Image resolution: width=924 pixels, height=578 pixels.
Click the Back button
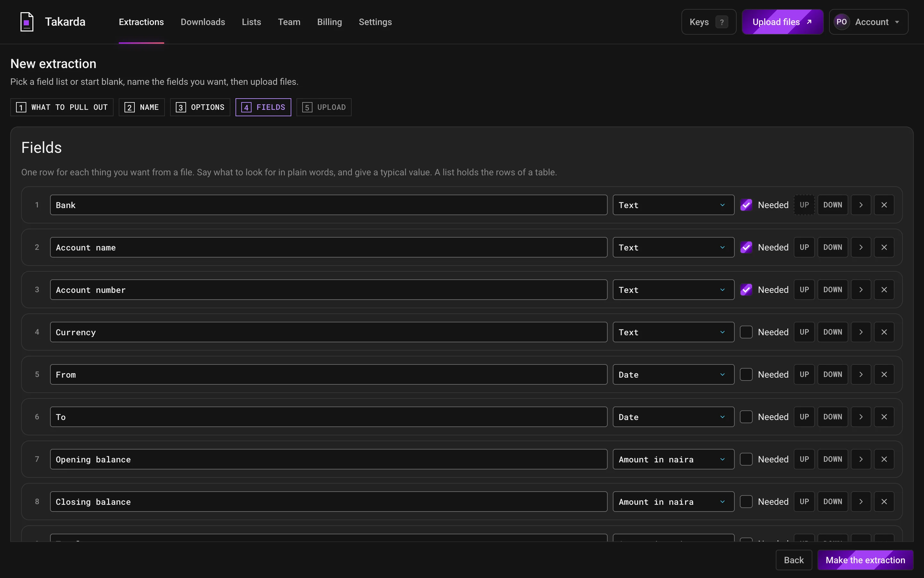[x=794, y=560]
